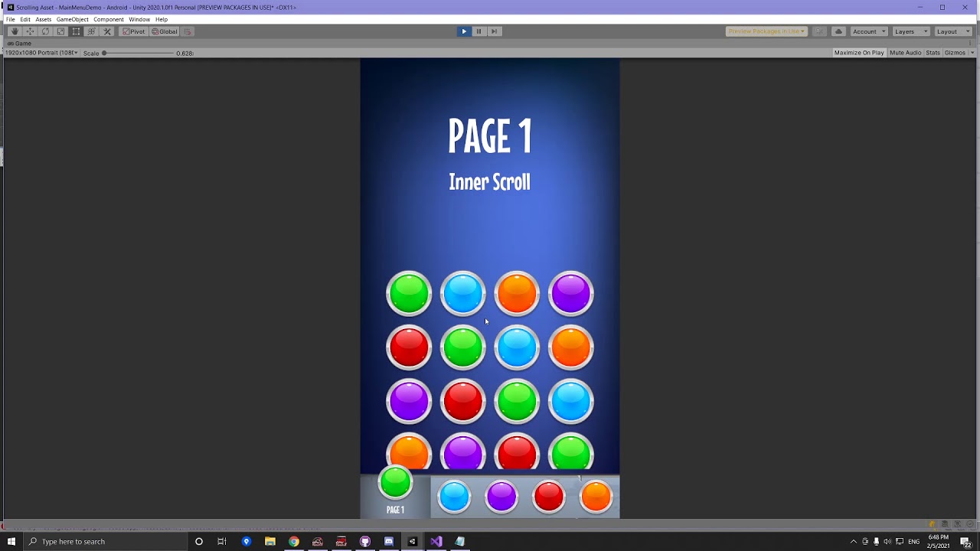Switch to Unity in the taskbar
980x551 pixels.
tap(412, 542)
